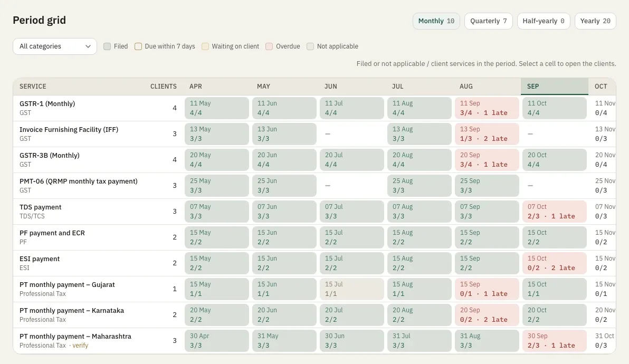This screenshot has height=364, width=629.
Task: Open IFF JUL cell due 13 Aug
Action: pos(419,134)
